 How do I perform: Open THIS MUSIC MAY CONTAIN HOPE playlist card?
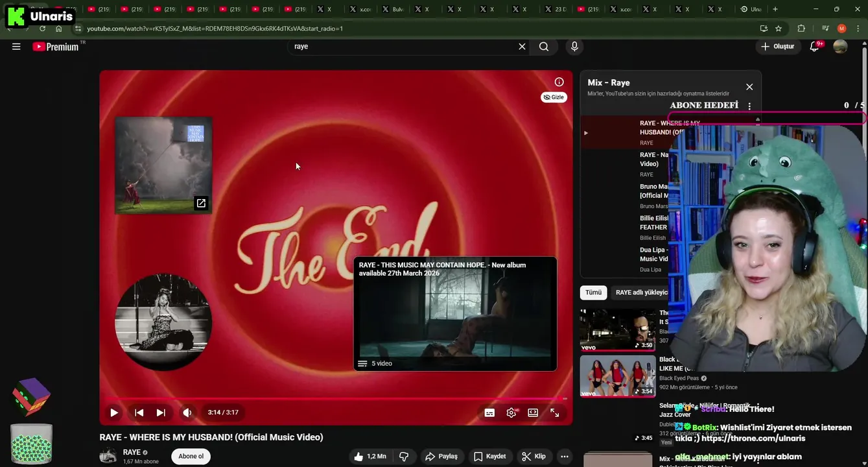455,314
